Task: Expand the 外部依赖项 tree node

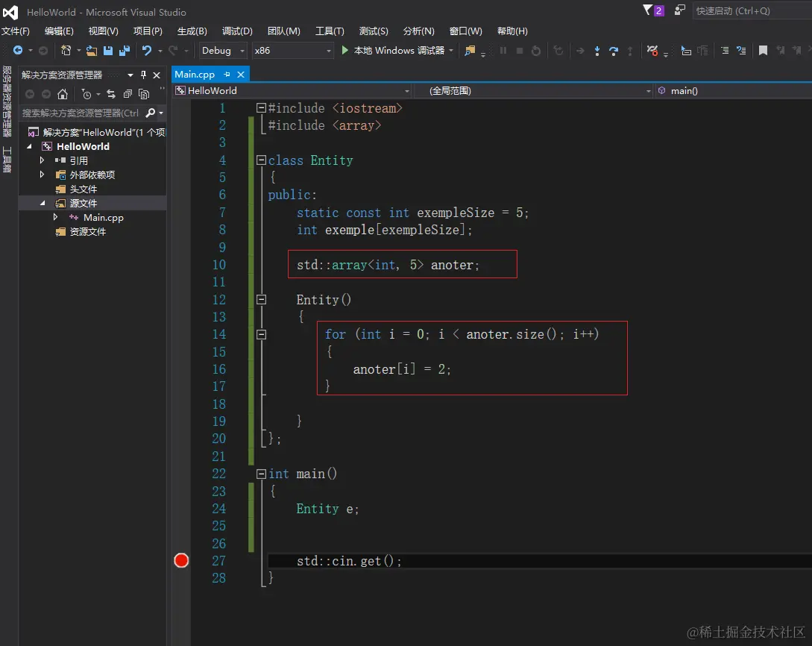Action: pyautogui.click(x=43, y=175)
